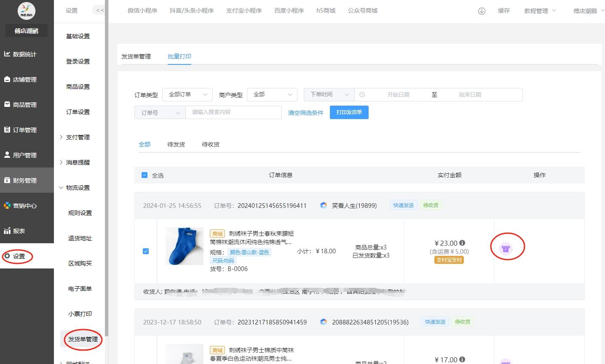Click the 清空筛选条件 link

[305, 112]
